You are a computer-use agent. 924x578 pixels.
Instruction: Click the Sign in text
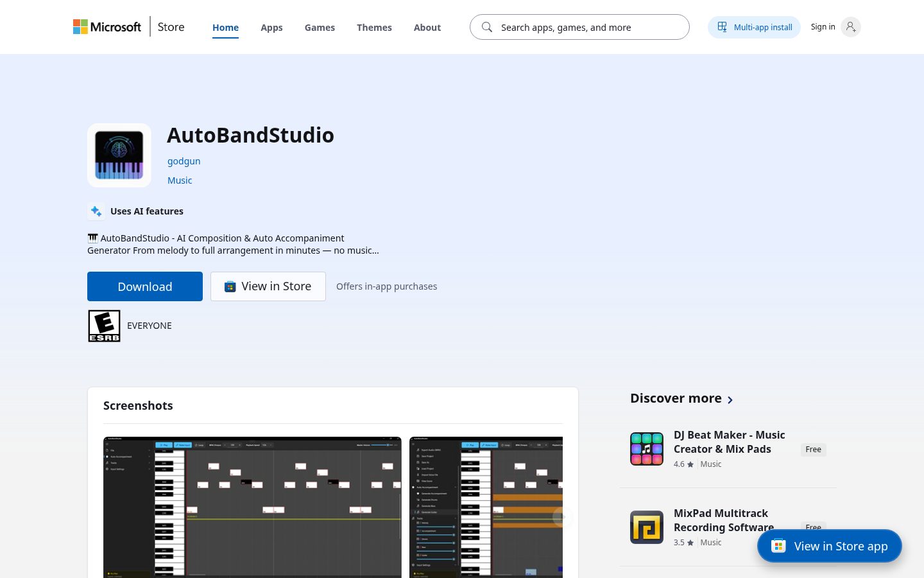click(823, 27)
